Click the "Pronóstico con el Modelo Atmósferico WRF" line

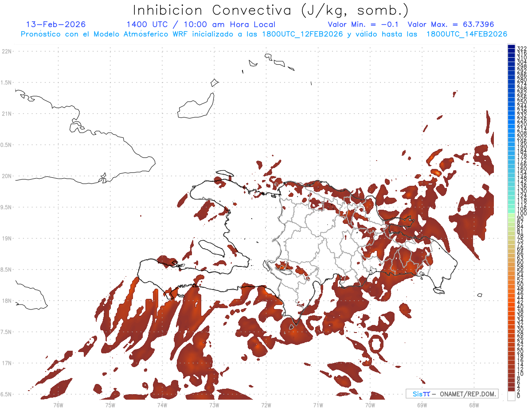[x=105, y=34]
